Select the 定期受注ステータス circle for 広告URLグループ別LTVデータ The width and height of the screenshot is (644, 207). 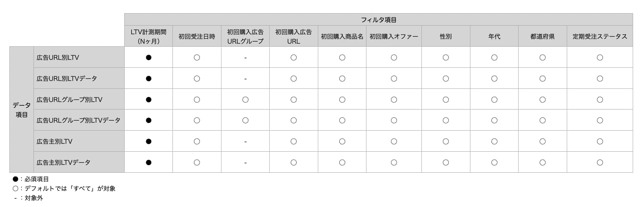click(600, 120)
